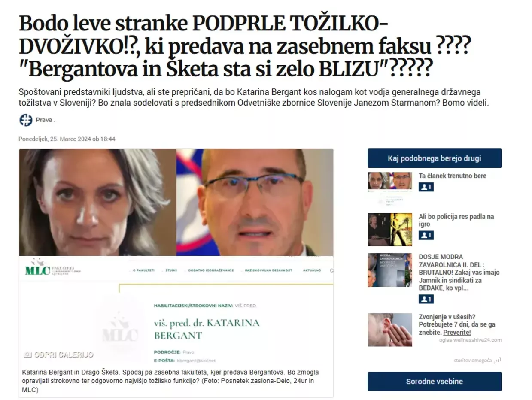Click the article headline about TOŽILKO-DVOŽIVKO
This screenshot has width=532, height=400.
click(x=245, y=47)
